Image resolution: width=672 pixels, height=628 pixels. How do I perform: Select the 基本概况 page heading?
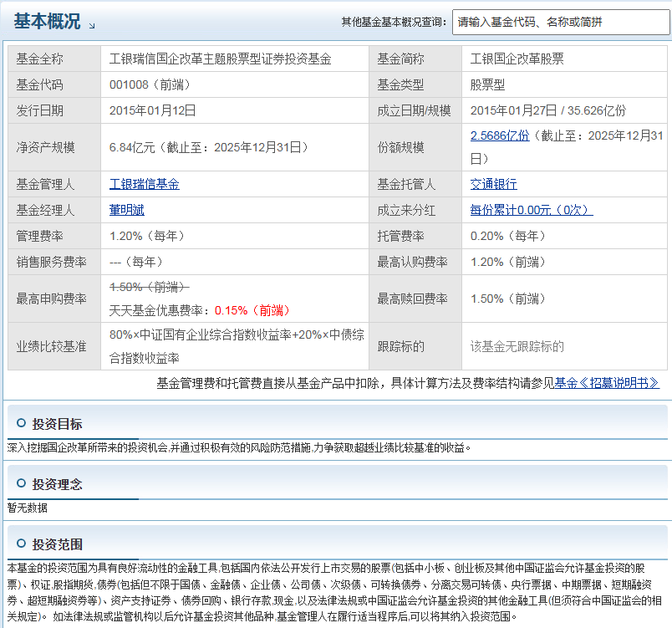[47, 21]
